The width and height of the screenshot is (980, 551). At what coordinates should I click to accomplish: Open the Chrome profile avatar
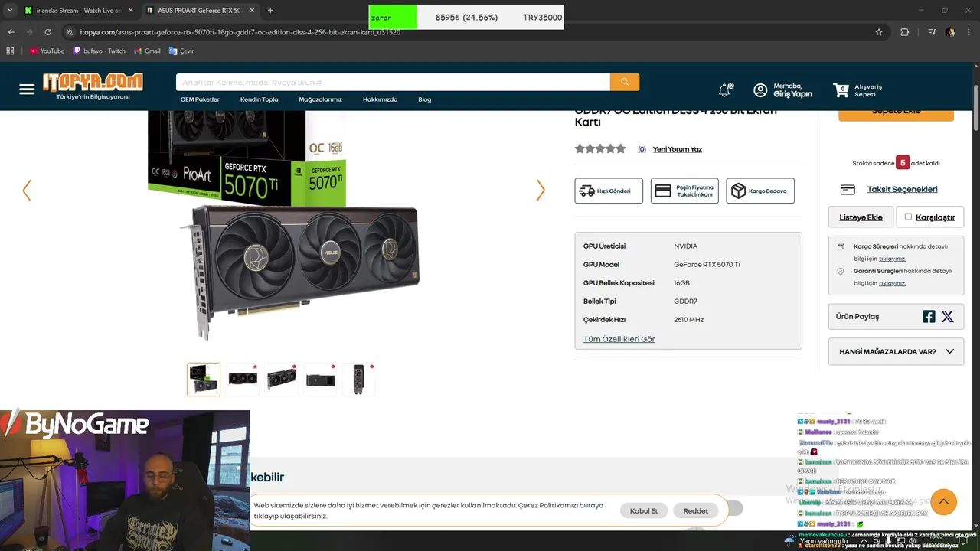[950, 32]
